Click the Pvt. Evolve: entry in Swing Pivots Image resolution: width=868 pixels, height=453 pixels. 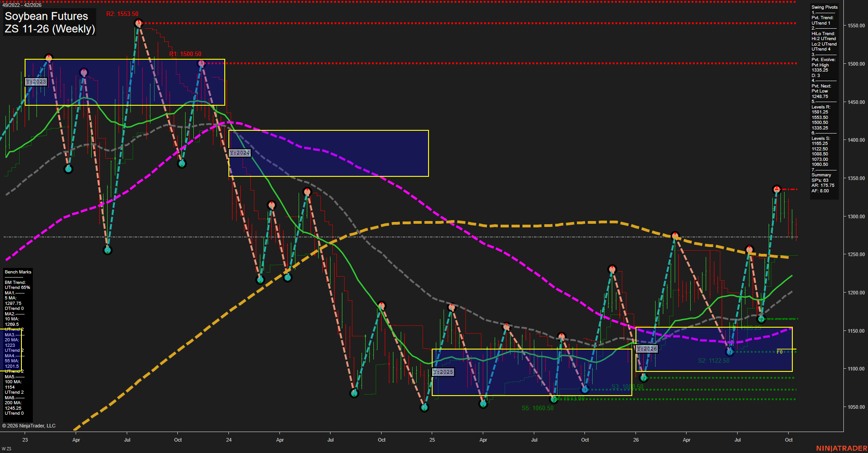click(823, 60)
